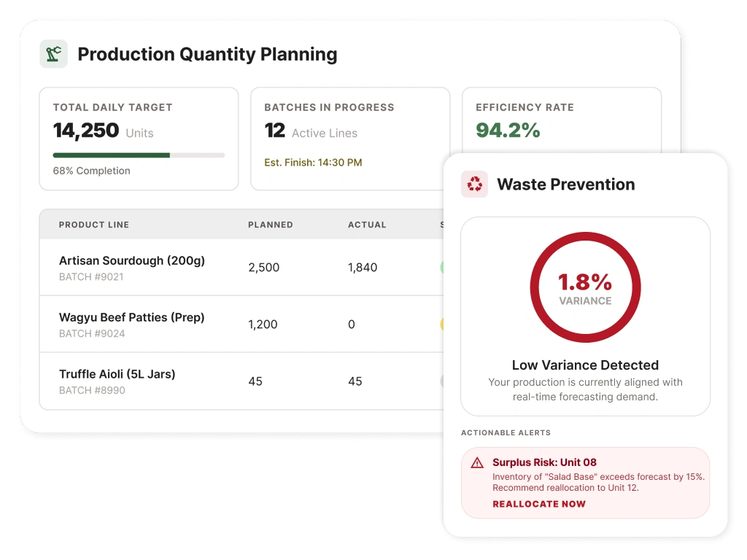This screenshot has width=747, height=560.
Task: Click the Waste Prevention title
Action: (566, 184)
